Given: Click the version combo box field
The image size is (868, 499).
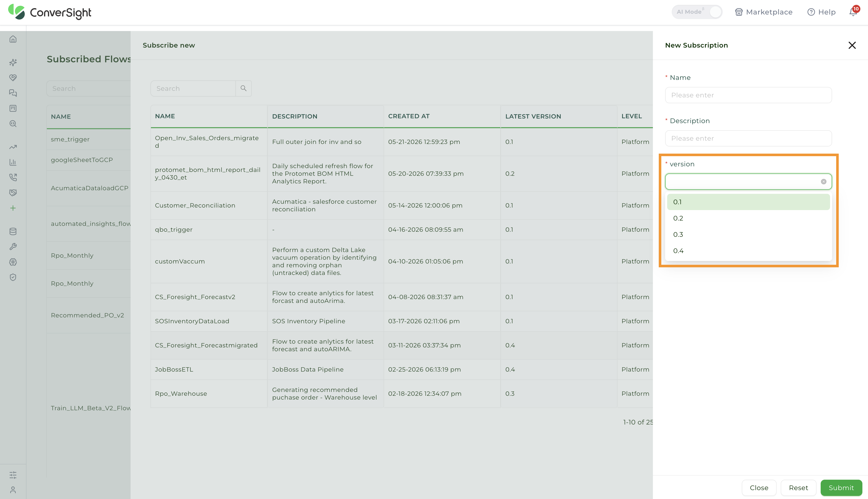Looking at the screenshot, I should [x=748, y=182].
